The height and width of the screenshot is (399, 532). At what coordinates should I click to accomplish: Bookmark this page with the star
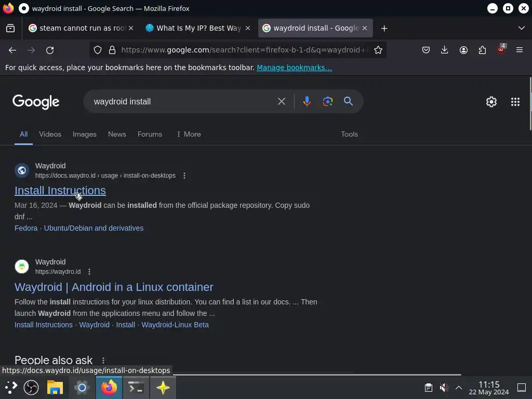tap(378, 50)
